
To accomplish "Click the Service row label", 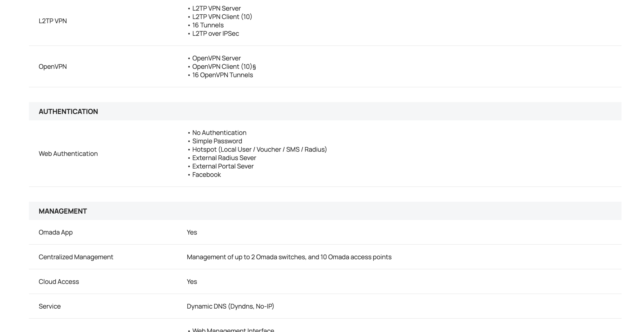I will [50, 306].
